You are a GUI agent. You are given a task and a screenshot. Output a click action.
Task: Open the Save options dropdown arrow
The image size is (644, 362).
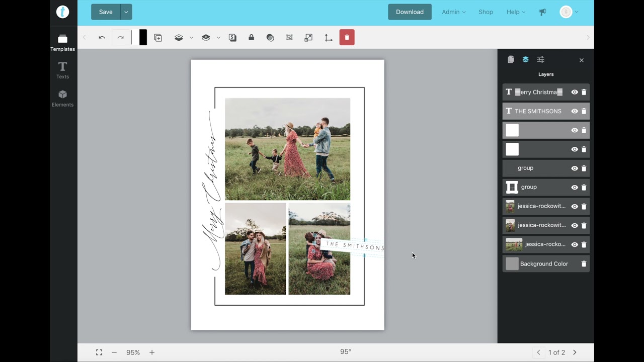pyautogui.click(x=126, y=12)
